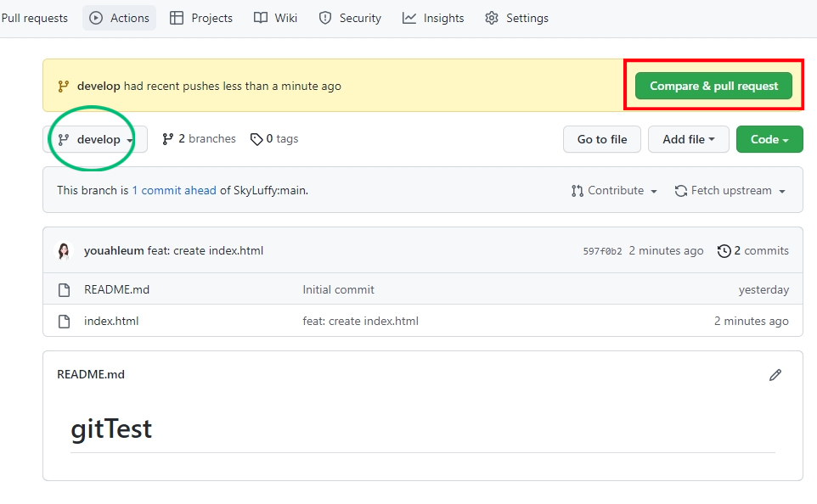
Task: Open commit hash 597f0b2
Action: click(x=602, y=251)
